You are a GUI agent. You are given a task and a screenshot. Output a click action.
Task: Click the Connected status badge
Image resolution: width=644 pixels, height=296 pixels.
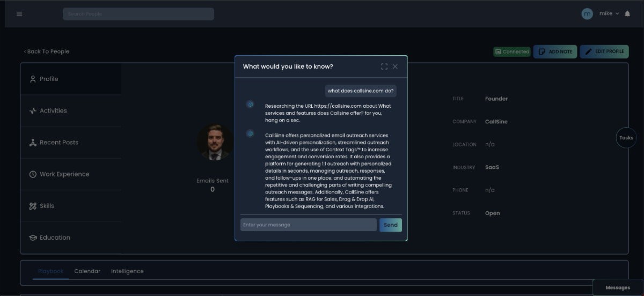[x=511, y=51]
